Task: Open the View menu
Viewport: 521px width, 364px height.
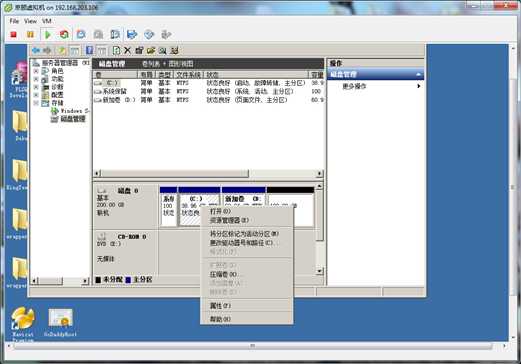Action: pos(30,21)
